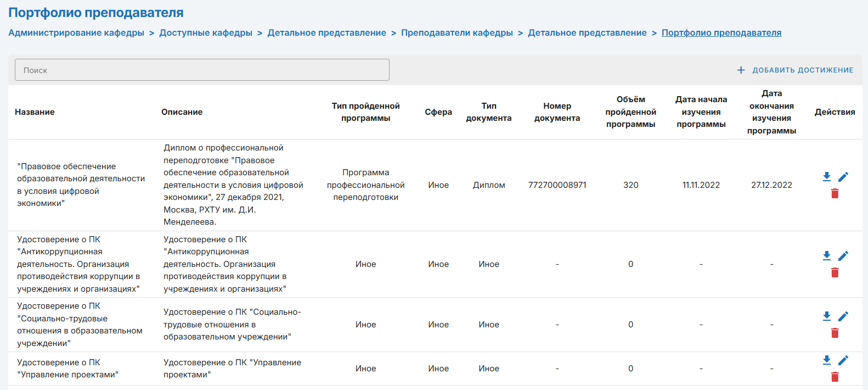Download the Социально-трудовые отношения certificate
The image size is (868, 390).
827,316
